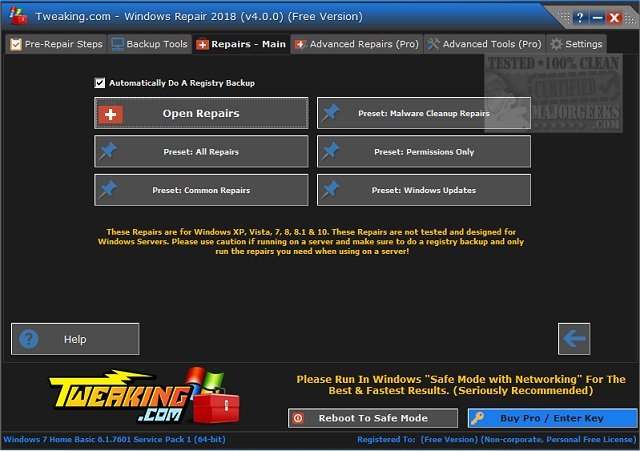The width and height of the screenshot is (640, 451).
Task: Click the resize grip dots right of close button
Action: point(629,19)
